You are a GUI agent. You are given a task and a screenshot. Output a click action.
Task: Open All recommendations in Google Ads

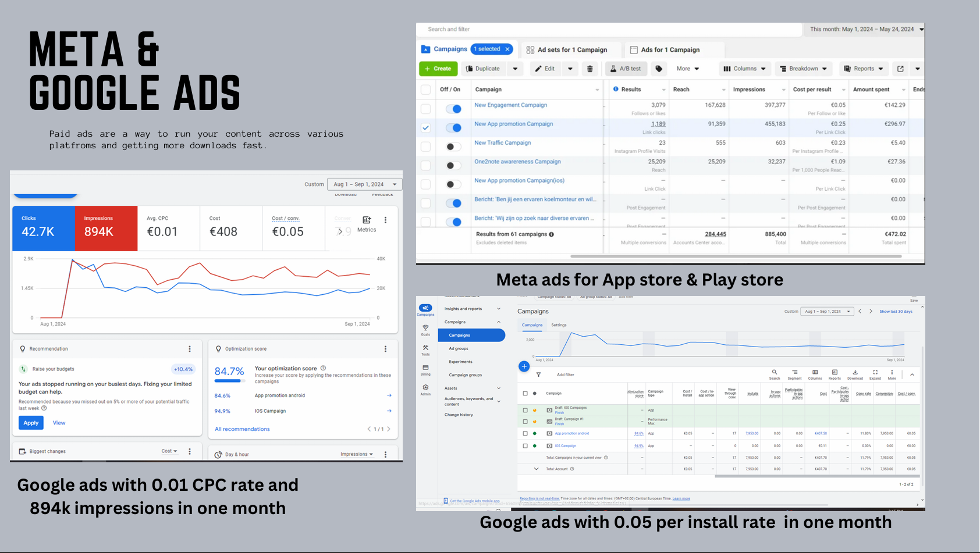[x=242, y=429]
